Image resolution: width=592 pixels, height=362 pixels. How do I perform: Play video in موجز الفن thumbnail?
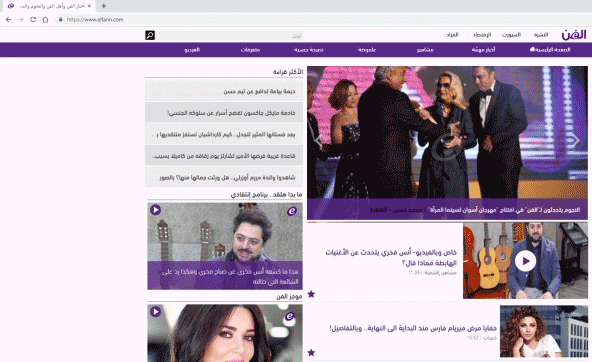(156, 311)
